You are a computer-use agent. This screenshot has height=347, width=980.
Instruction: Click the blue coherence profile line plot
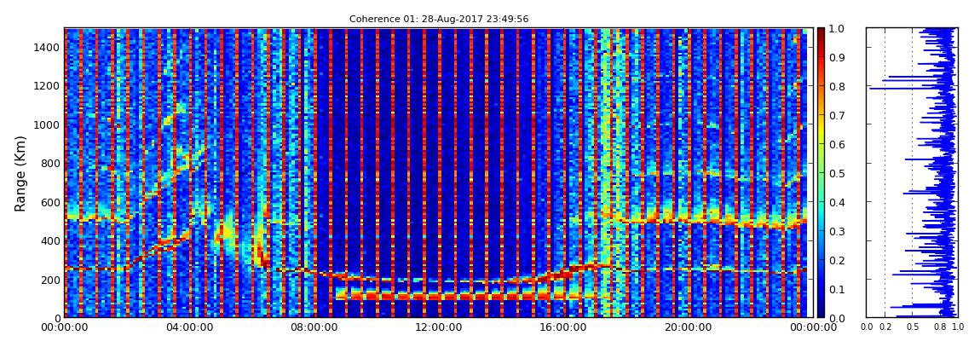911,172
